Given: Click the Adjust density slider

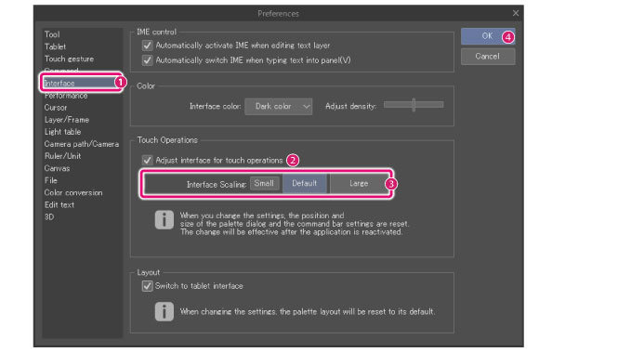Looking at the screenshot, I should click(x=414, y=105).
